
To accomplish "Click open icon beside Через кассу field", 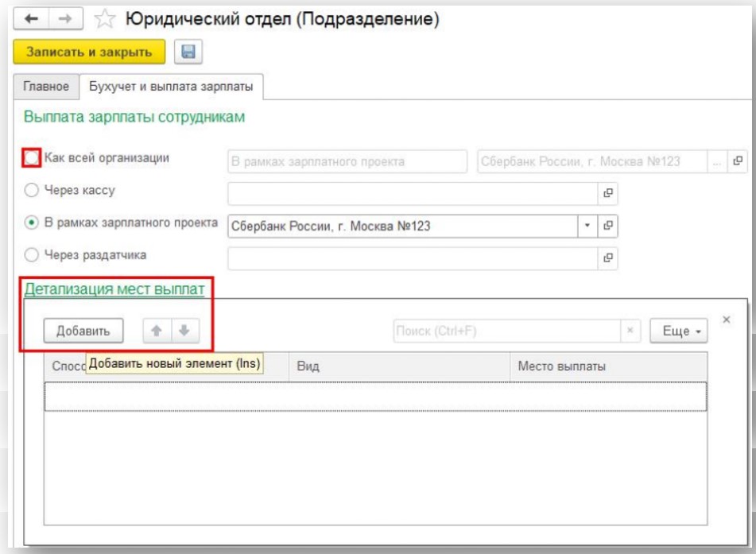I will (607, 193).
